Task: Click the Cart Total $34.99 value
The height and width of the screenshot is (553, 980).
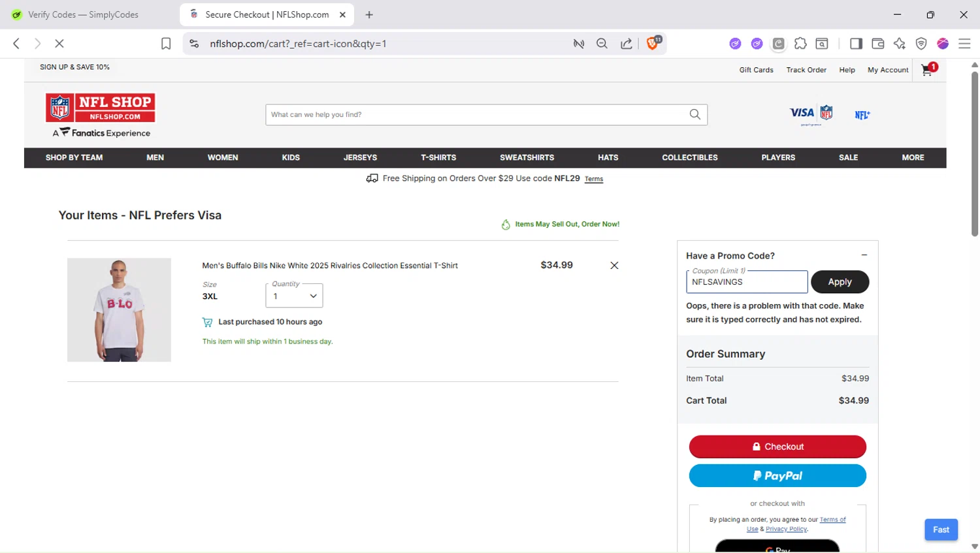Action: pos(853,401)
